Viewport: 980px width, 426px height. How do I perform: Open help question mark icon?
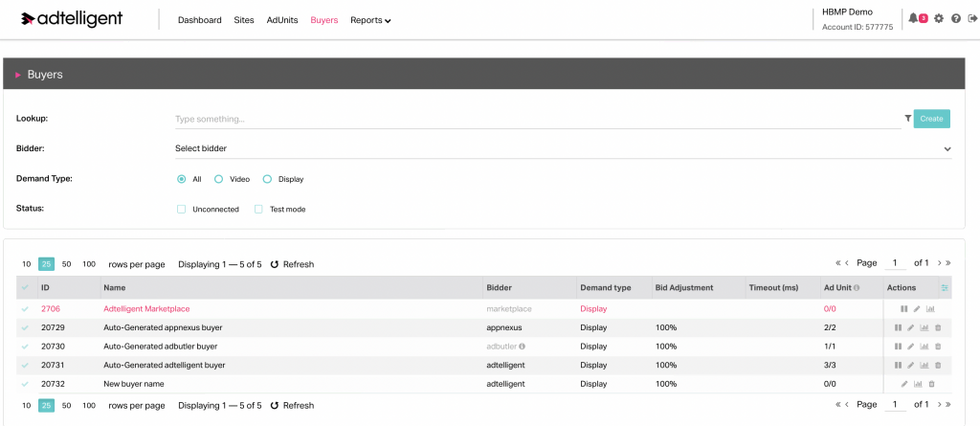(x=956, y=19)
